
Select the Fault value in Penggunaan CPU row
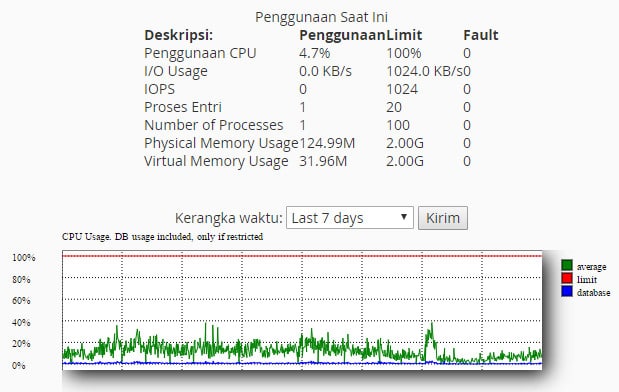coord(467,53)
